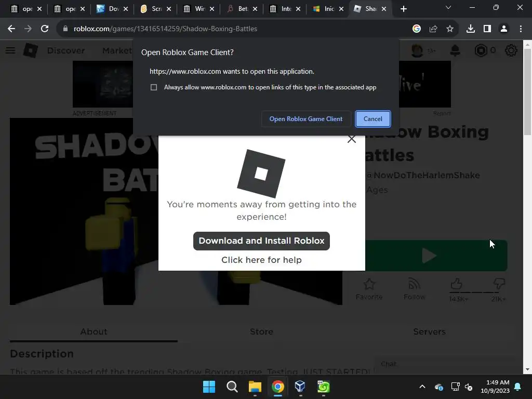Select the Store tab

click(x=261, y=331)
